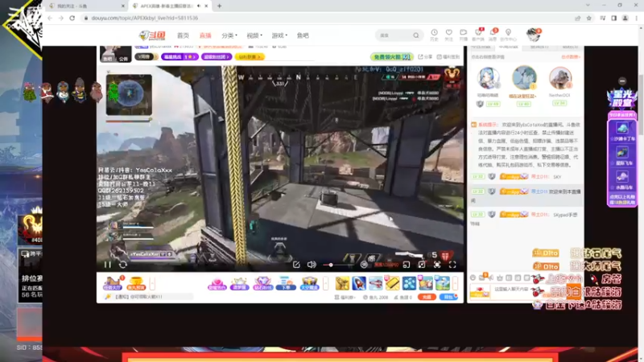Click the blue 背包 backpack button

point(448,297)
